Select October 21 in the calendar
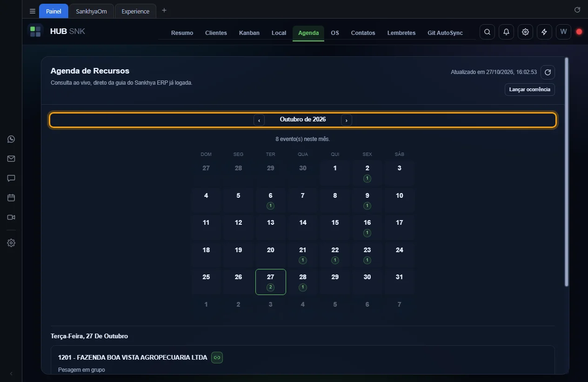The height and width of the screenshot is (382, 588). (x=303, y=255)
